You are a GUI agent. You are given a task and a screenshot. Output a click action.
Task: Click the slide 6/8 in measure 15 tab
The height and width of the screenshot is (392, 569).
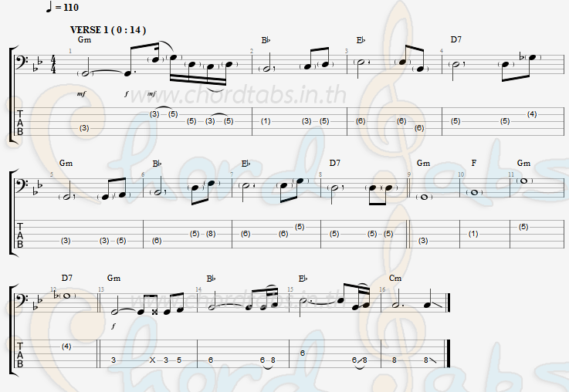click(x=360, y=360)
